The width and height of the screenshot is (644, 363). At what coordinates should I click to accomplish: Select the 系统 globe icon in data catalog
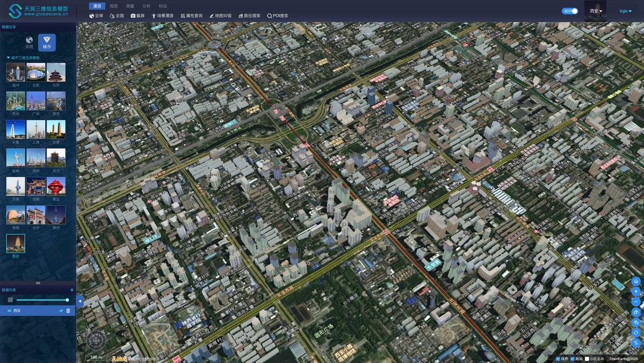pos(29,42)
